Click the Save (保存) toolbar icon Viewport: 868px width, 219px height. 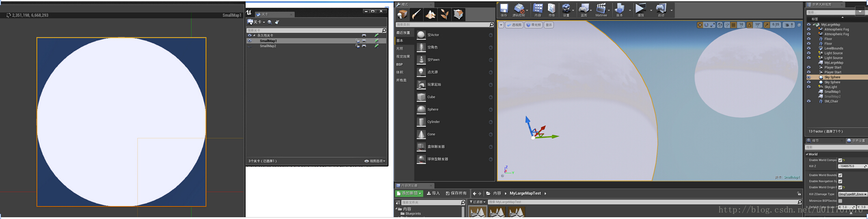[504, 8]
